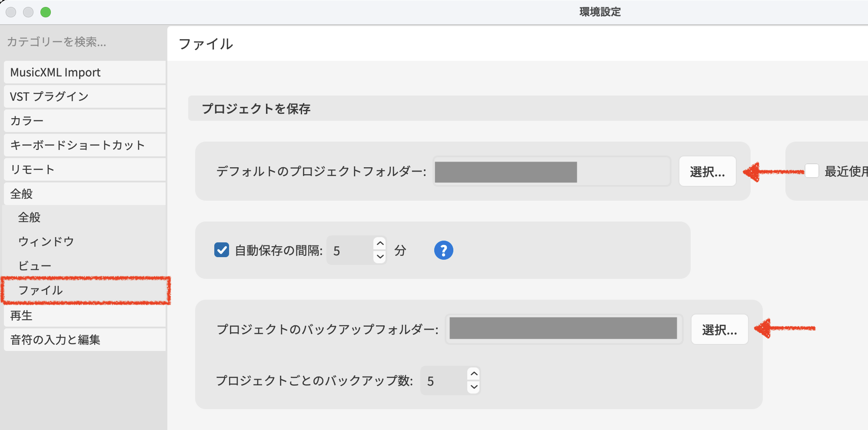The width and height of the screenshot is (868, 430).
Task: Collapse the top-level 全般 category
Action: coord(85,194)
